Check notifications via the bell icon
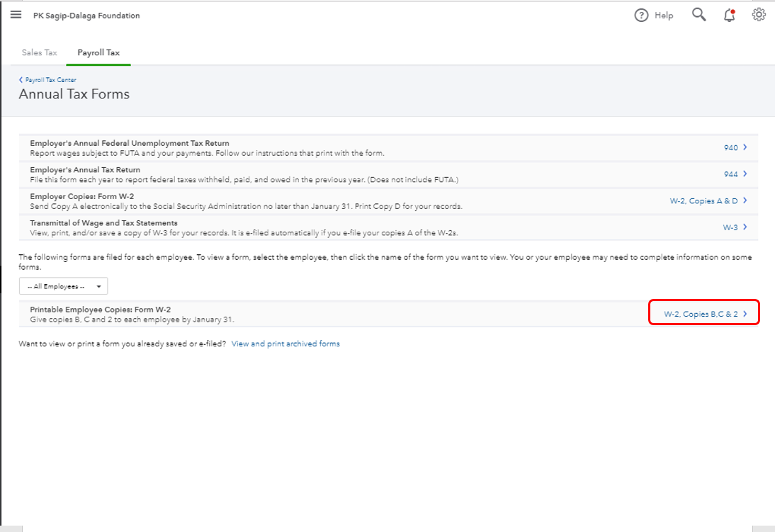Viewport: 775px width, 532px height. pos(729,15)
